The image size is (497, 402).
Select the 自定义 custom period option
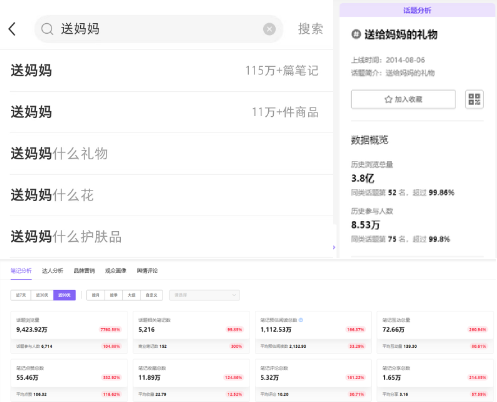tap(152, 295)
